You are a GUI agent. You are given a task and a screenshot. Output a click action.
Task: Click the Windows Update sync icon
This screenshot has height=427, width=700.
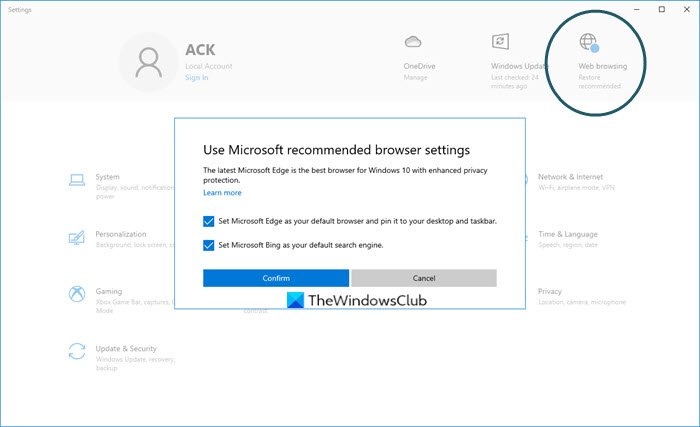(500, 42)
